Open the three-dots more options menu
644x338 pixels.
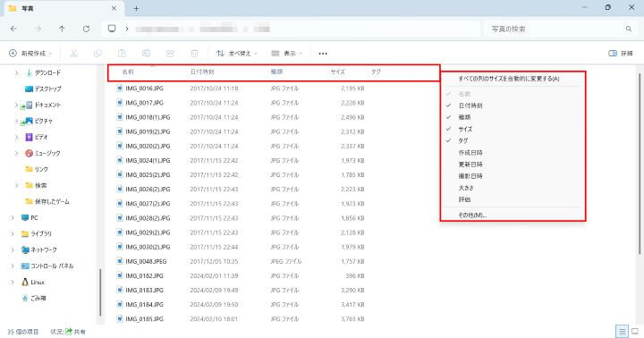pyautogui.click(x=323, y=54)
